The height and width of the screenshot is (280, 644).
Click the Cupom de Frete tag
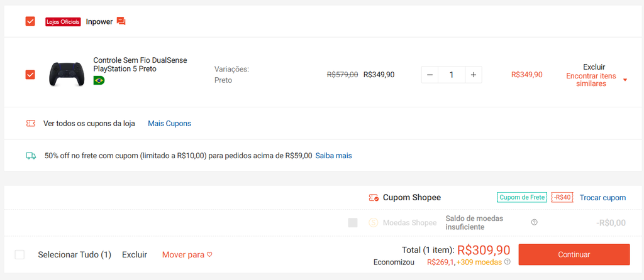(x=522, y=198)
